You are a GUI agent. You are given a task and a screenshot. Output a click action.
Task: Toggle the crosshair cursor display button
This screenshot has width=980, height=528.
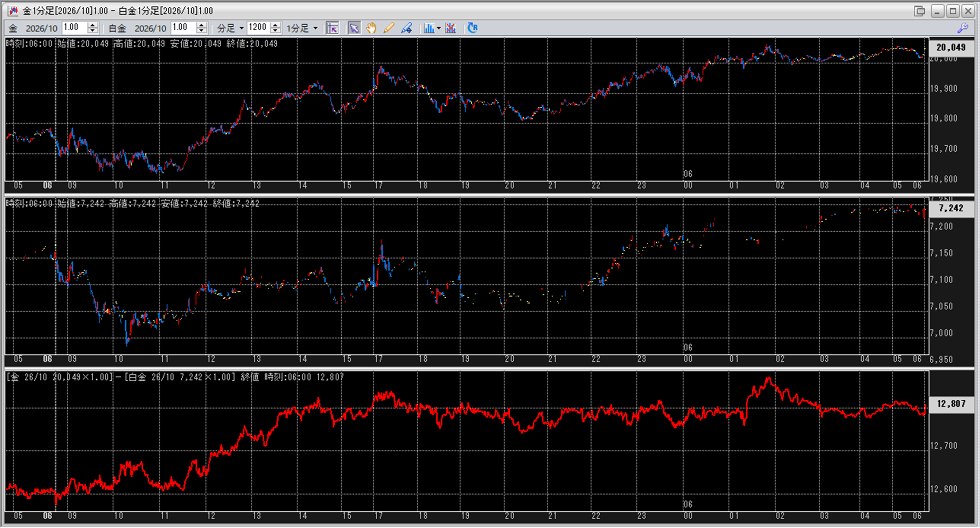tap(332, 28)
